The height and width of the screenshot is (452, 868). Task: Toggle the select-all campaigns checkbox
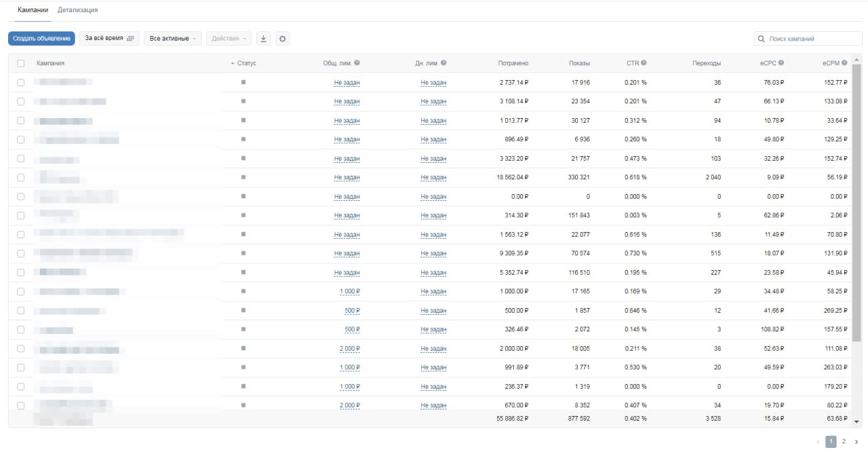(x=21, y=63)
